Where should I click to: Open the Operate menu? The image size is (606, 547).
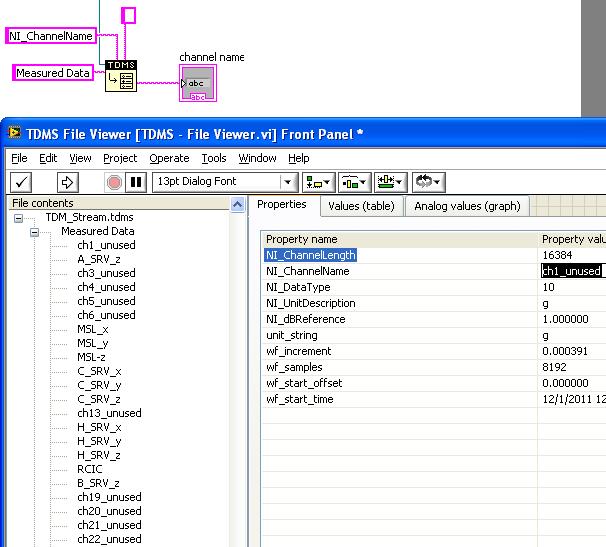(169, 158)
